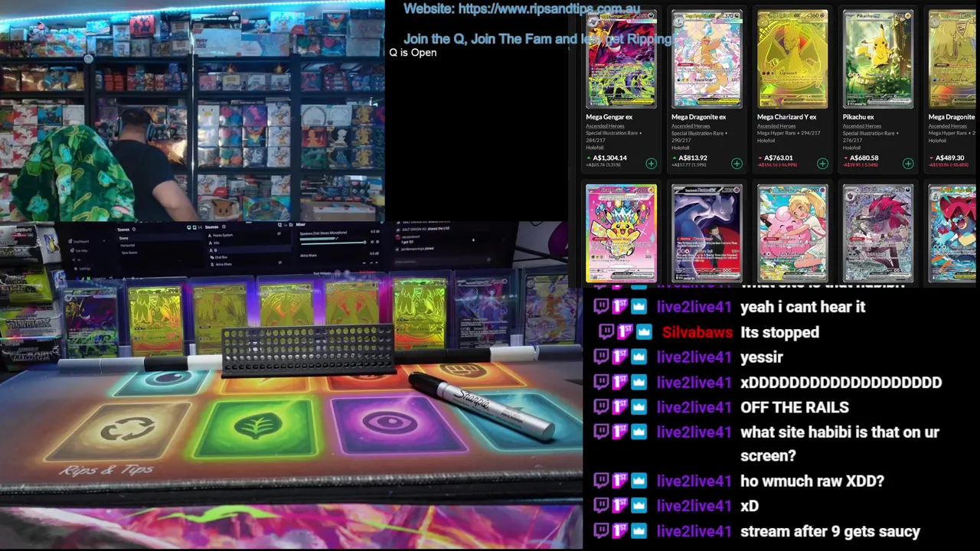Viewport: 980px width, 551px height.
Task: Click Mega Gengar ex card title
Action: pyautogui.click(x=609, y=117)
